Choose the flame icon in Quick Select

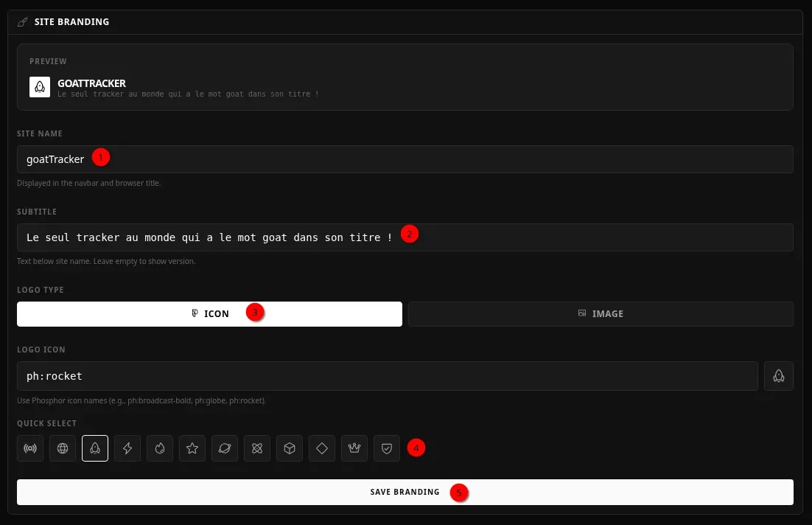click(160, 448)
